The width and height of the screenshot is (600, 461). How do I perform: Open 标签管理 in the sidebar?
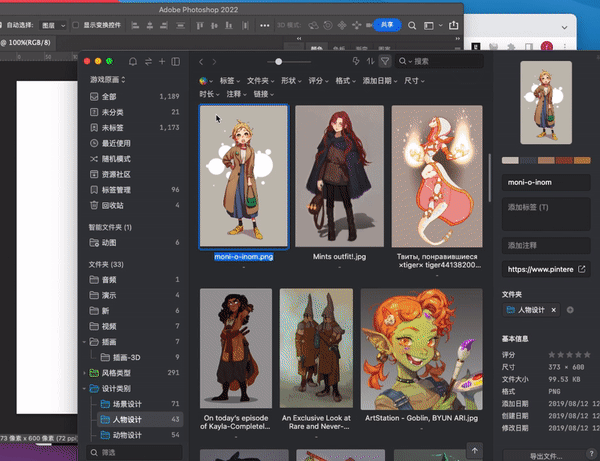pos(134,190)
